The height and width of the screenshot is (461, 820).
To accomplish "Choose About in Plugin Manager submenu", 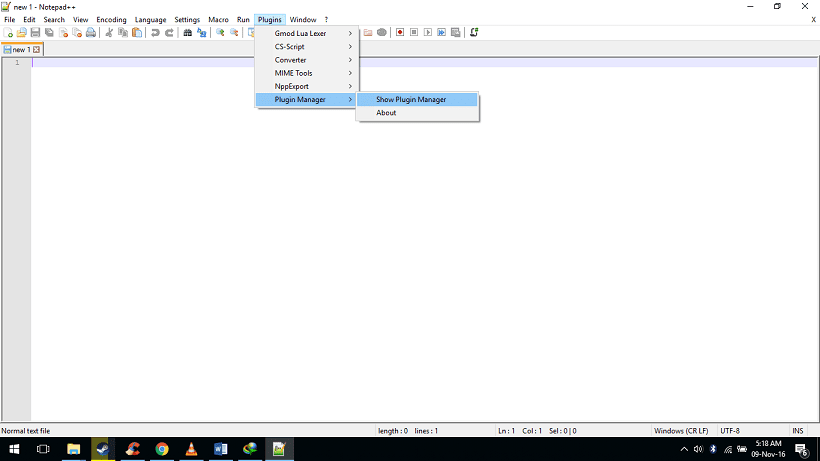I will pos(386,113).
